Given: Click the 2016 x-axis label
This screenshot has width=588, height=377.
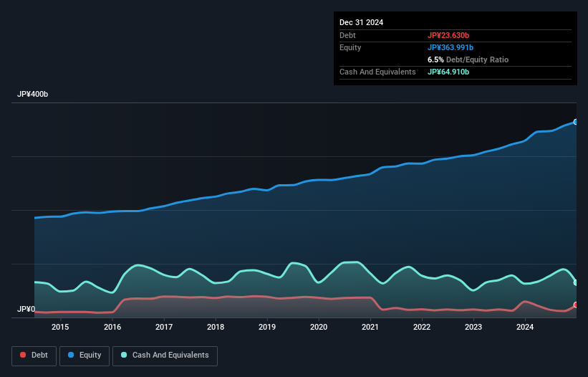Looking at the screenshot, I should click(112, 327).
